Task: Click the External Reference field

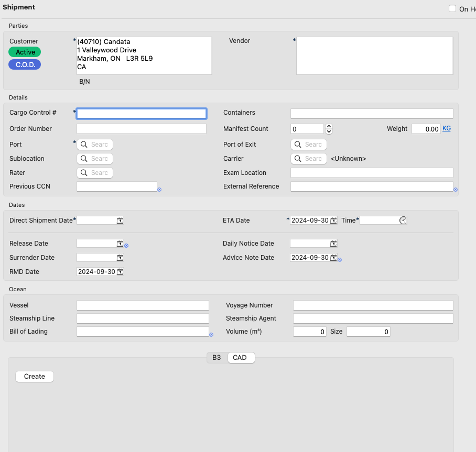Action: [x=372, y=186]
